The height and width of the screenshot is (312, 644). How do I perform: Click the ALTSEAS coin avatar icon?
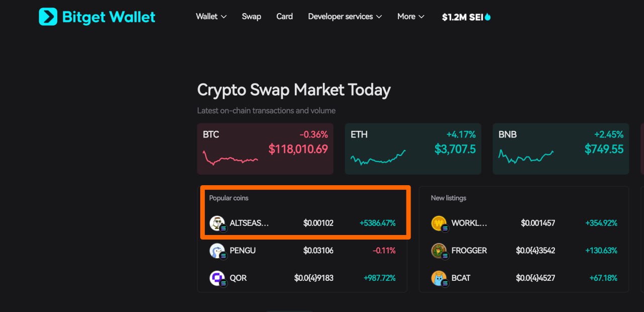[x=217, y=223]
